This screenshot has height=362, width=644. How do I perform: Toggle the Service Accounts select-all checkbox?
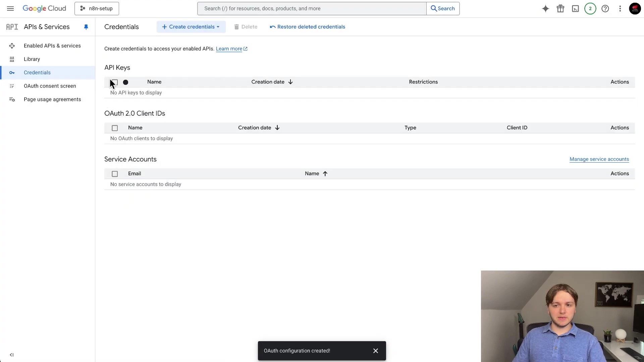[115, 174]
